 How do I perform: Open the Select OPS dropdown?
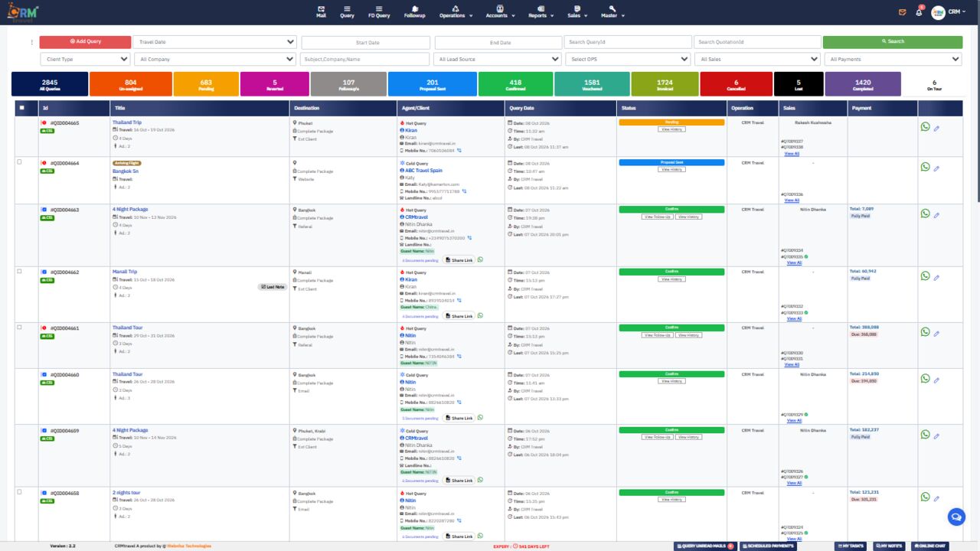629,59
